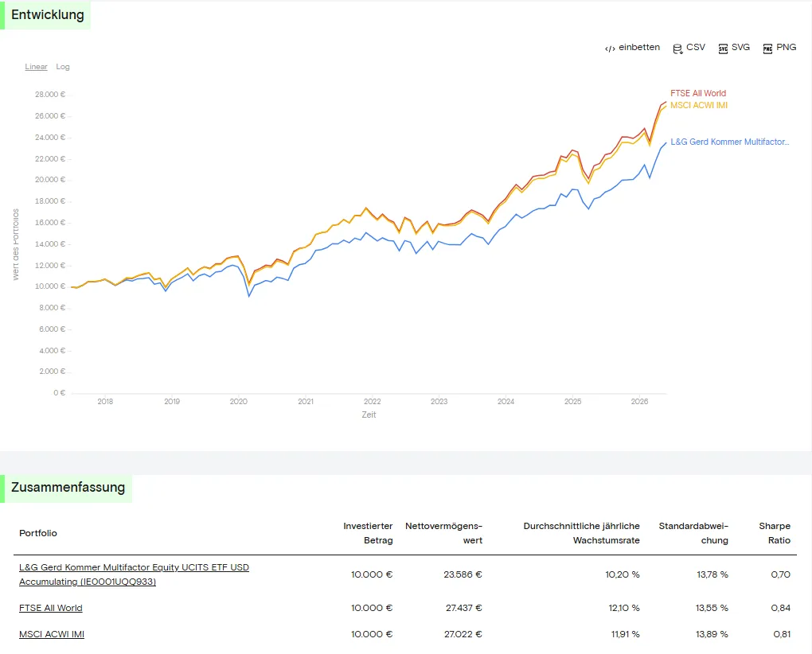812x654 pixels.
Task: Select standard deviation 13,89 %
Action: 712,634
